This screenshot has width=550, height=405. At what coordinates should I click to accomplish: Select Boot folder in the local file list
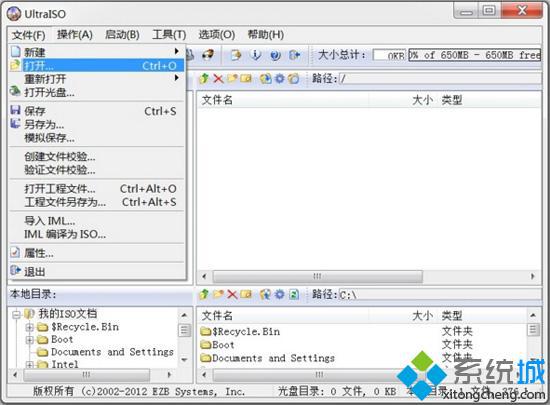[217, 345]
